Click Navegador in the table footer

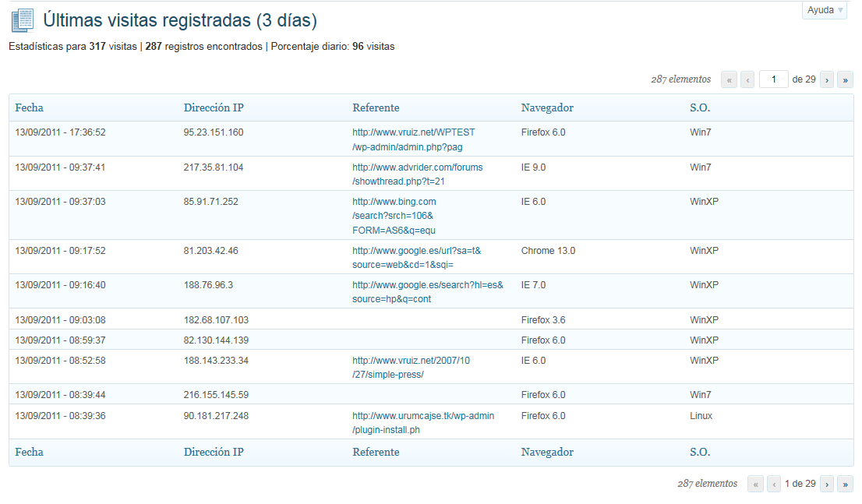tap(547, 452)
